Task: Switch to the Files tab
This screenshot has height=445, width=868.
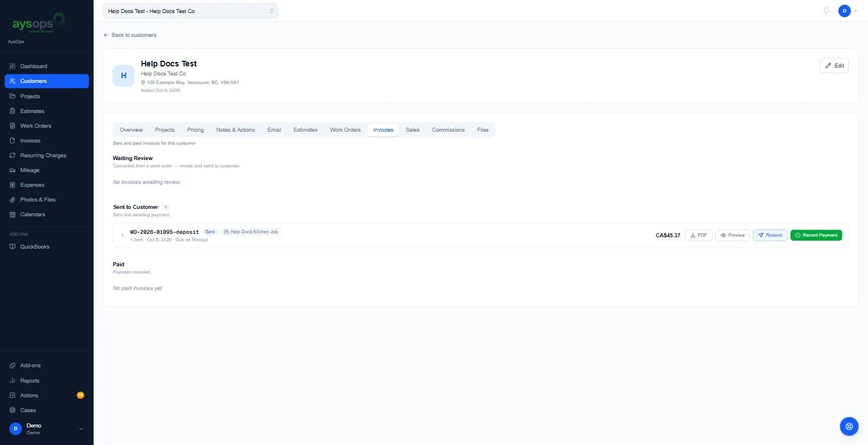Action: [x=483, y=130]
